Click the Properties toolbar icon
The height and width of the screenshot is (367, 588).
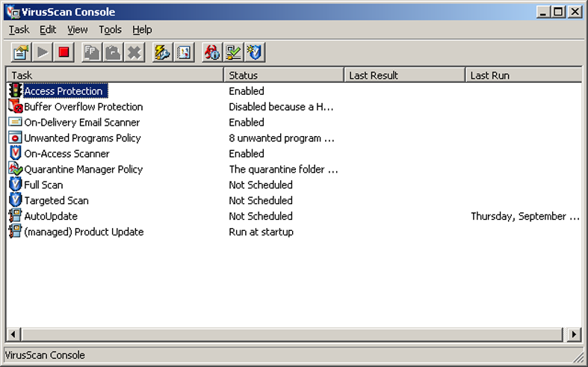pyautogui.click(x=21, y=52)
